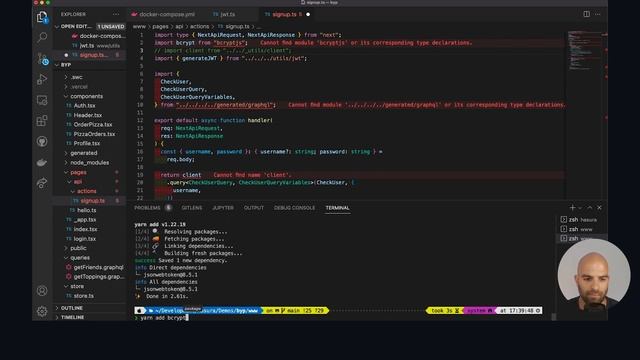Viewport: 640px width, 360px height.
Task: Open the Docker view in activity bar
Action: point(42,162)
